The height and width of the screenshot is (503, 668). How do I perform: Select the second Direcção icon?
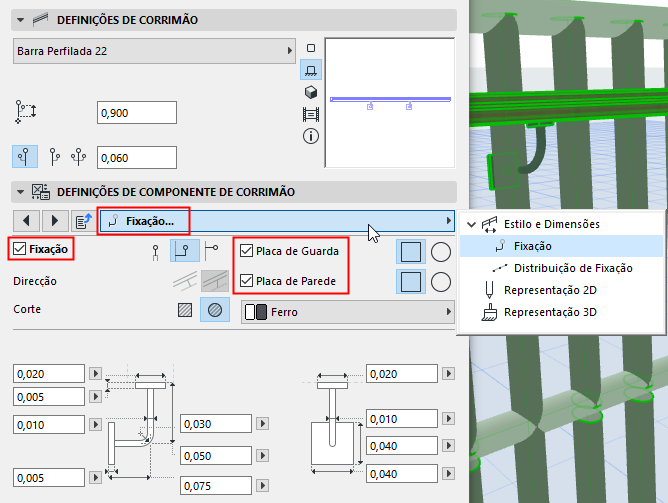[215, 281]
